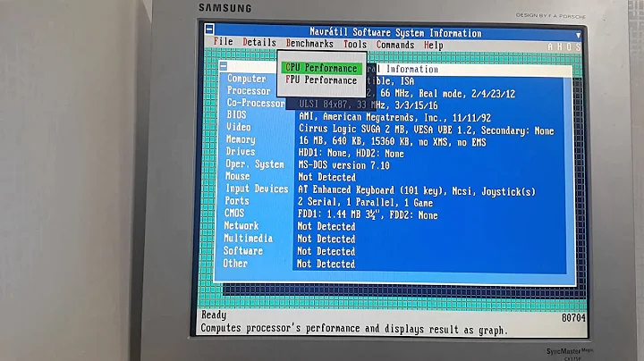Viewport: 644px width, 361px height.
Task: Select the Ports row label
Action: 237,201
